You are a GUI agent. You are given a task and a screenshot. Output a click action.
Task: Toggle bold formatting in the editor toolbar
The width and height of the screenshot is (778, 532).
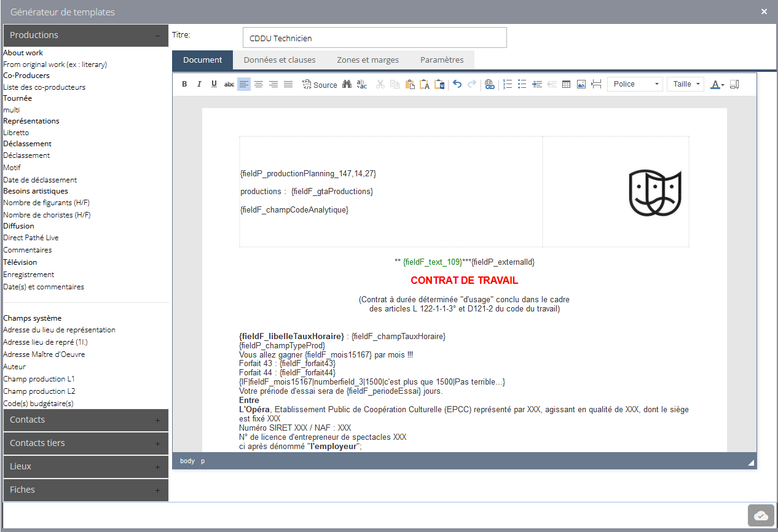(184, 84)
